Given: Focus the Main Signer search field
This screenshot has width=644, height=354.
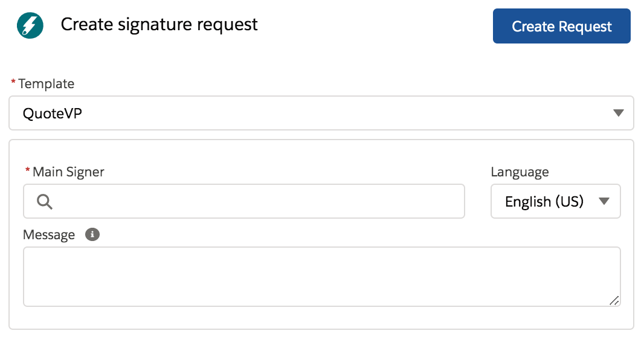Looking at the screenshot, I should [254, 202].
